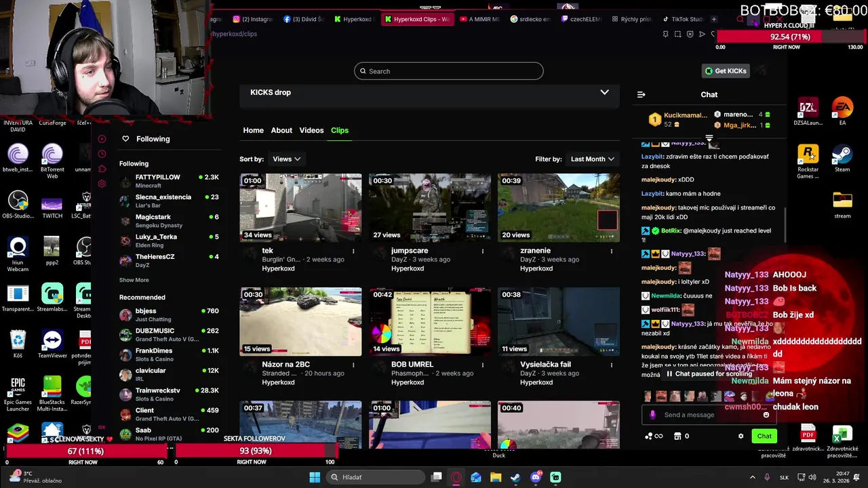Screen dimensions: 868x488
Task: Open the Opera GX sidebar settings gear
Action: tap(102, 184)
